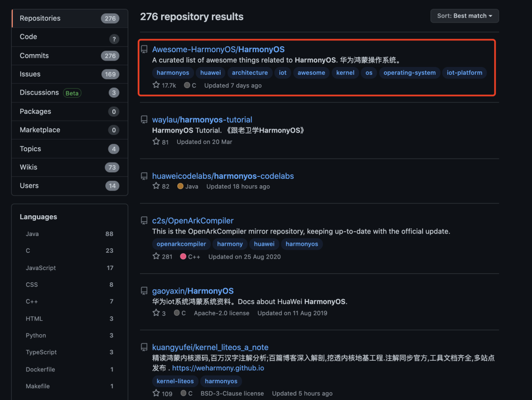Click the repo icon beside kuangyufei/kernel_liteos_a_note
Viewport: 532px width, 400px height.
[x=144, y=347]
